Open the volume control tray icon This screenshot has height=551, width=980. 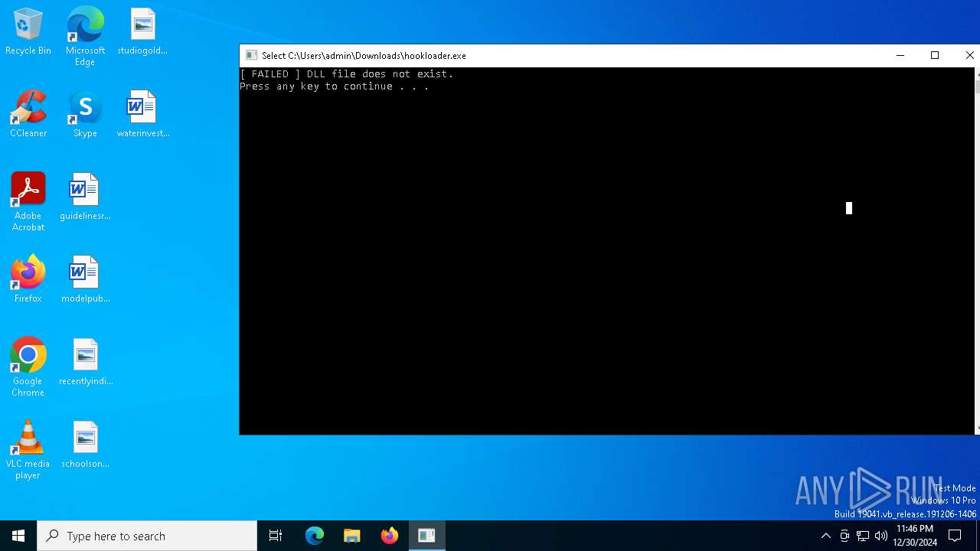(x=881, y=536)
